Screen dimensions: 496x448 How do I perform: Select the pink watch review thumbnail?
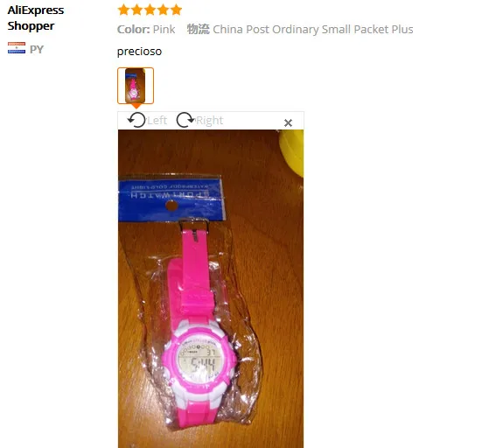pos(136,86)
